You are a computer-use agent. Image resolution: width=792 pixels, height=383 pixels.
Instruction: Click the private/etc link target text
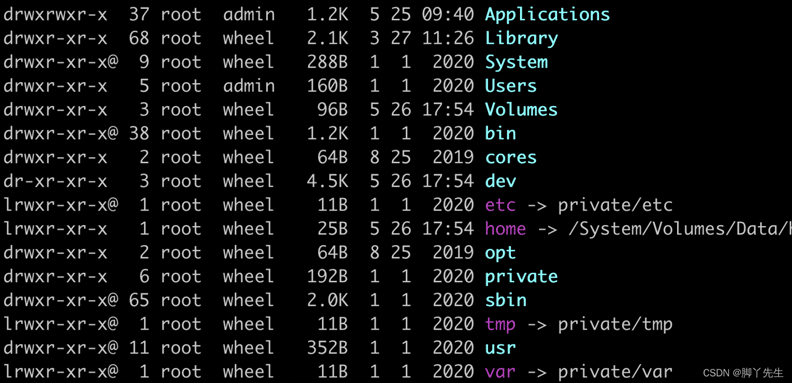click(x=615, y=205)
